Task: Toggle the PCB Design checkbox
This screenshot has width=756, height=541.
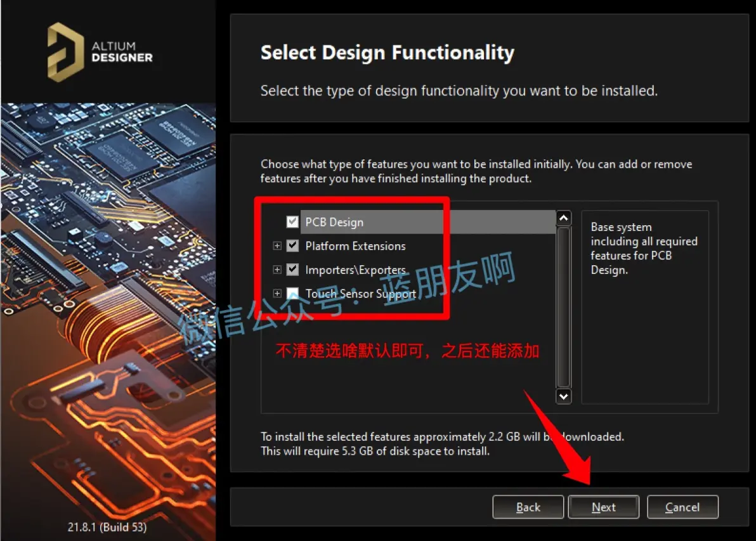Action: (292, 222)
